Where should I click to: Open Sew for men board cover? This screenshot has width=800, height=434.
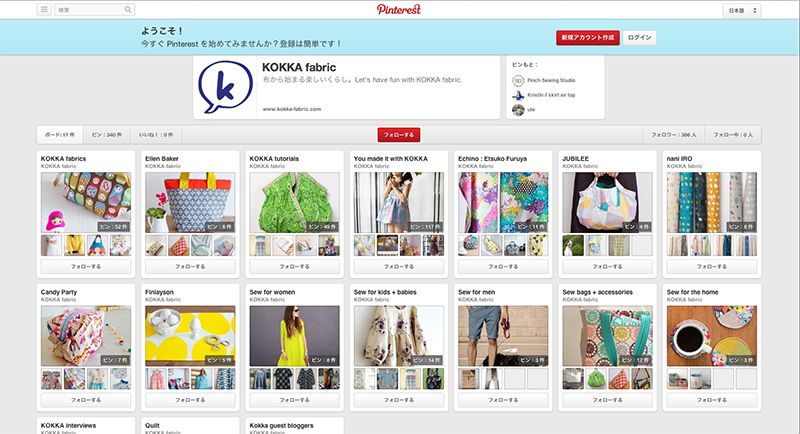click(x=503, y=336)
